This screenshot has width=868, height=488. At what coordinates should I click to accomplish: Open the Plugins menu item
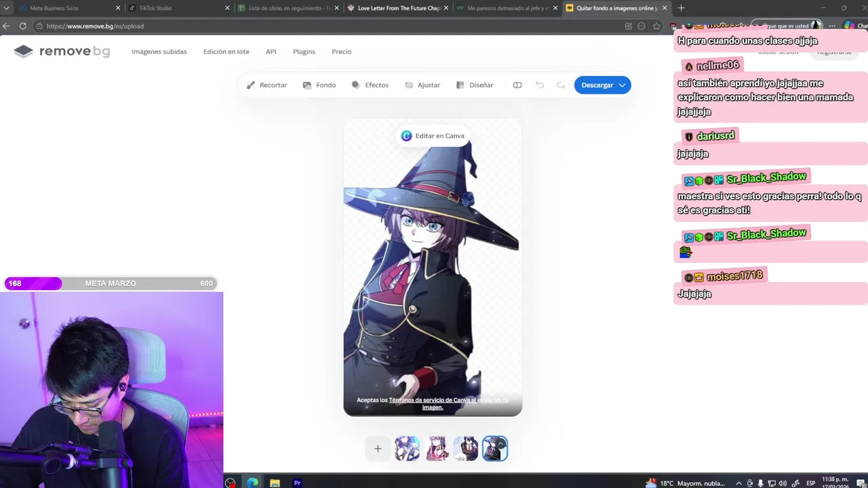[304, 52]
